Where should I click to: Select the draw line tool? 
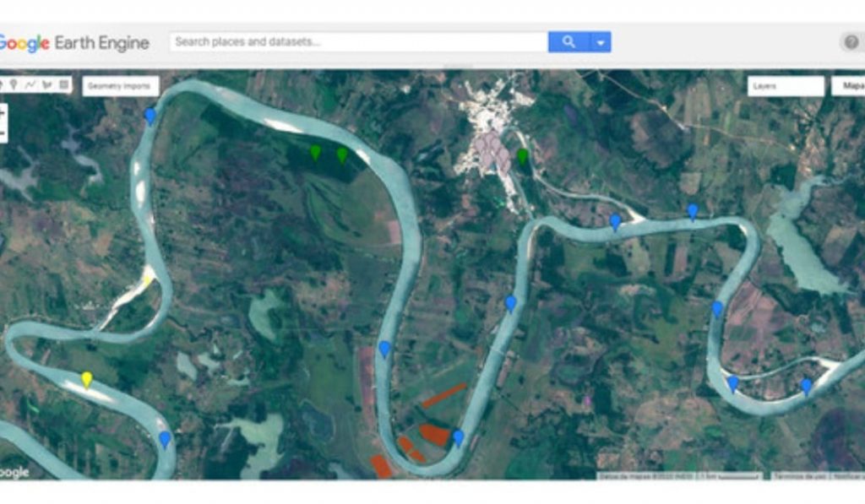(x=30, y=85)
